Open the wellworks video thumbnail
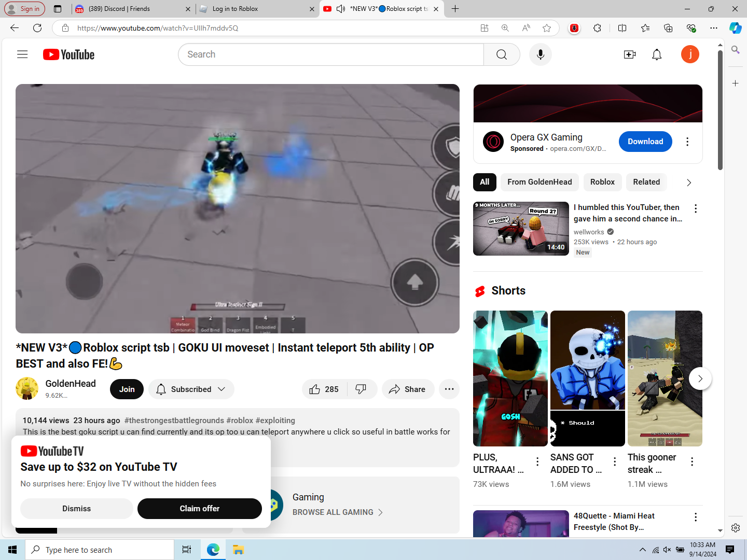Viewport: 747px width, 560px height. point(521,229)
